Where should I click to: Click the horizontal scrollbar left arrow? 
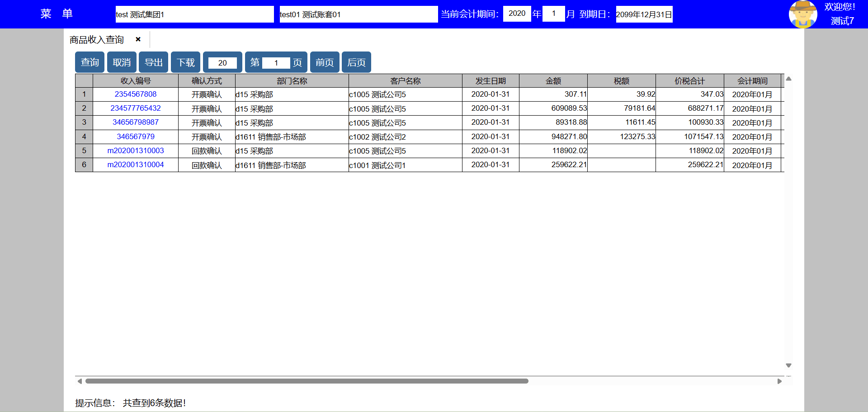[x=80, y=381]
